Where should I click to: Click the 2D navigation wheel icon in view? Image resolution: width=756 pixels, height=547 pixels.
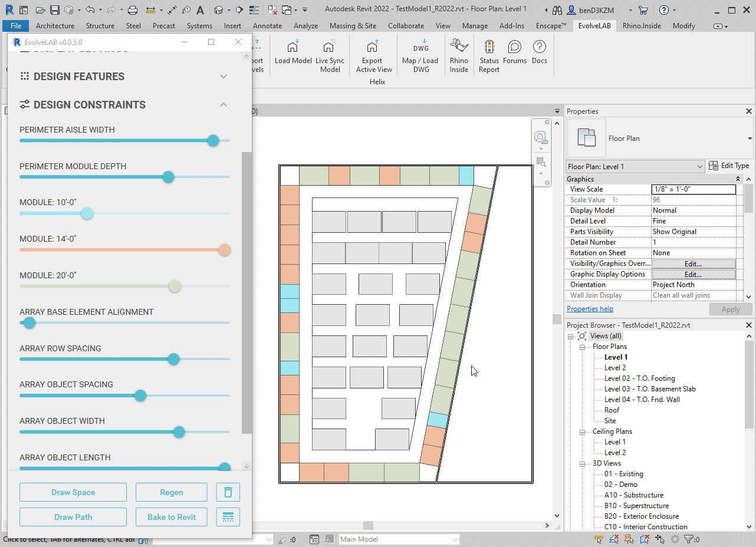click(541, 138)
